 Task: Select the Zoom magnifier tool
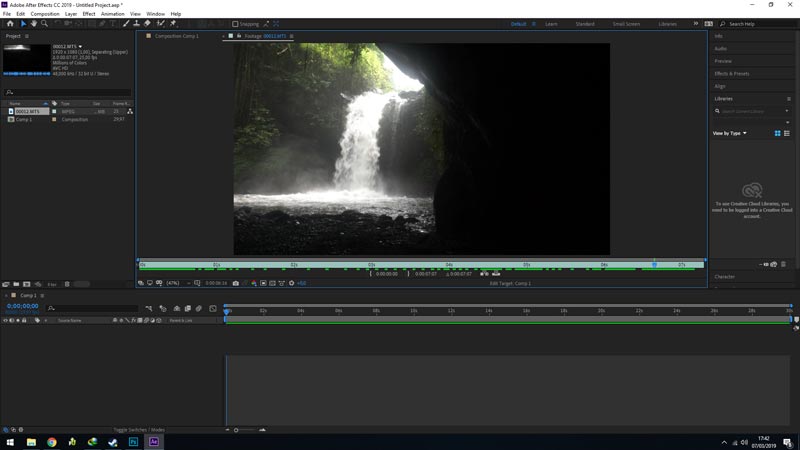click(44, 23)
